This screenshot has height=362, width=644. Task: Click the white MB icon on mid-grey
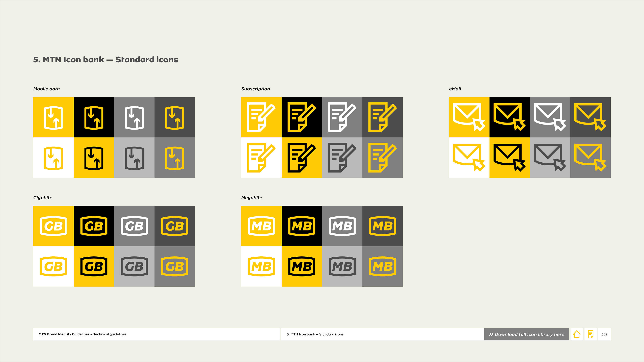tap(342, 226)
